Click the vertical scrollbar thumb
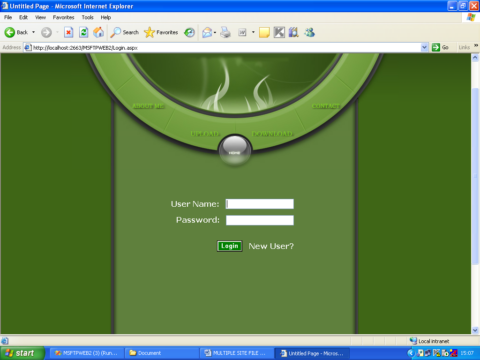This screenshot has width=480, height=360. [x=475, y=177]
